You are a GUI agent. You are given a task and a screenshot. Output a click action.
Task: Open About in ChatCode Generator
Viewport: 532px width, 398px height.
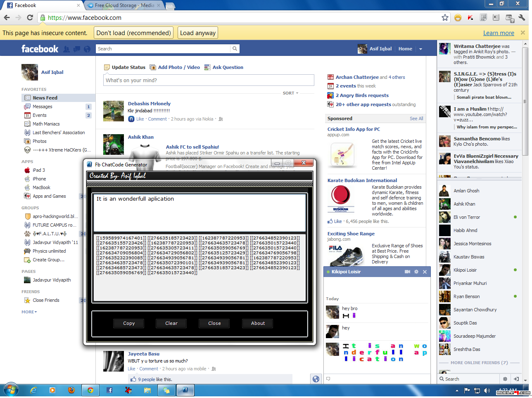[x=258, y=323]
